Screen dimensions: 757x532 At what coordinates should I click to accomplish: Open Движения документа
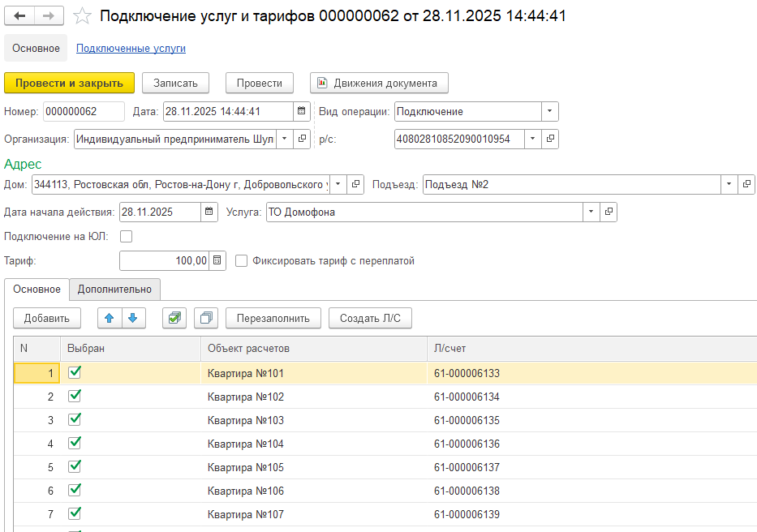pos(379,83)
